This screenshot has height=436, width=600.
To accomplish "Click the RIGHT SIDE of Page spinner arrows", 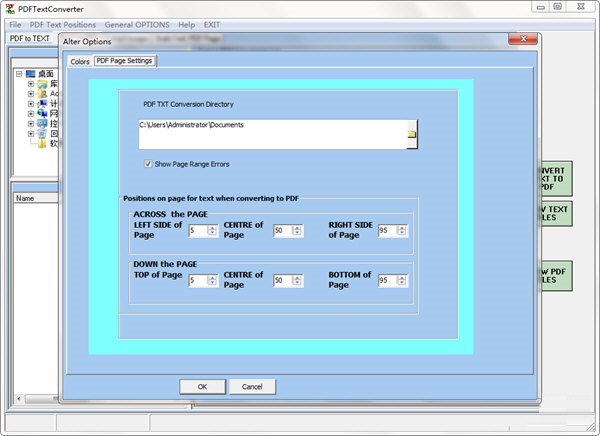I will pos(402,230).
